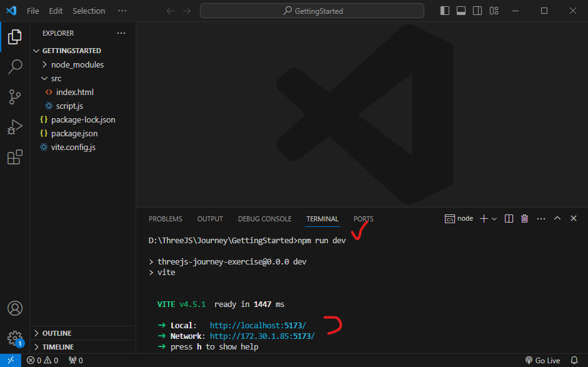Create a new terminal with plus icon
The image size is (588, 367).
pyautogui.click(x=484, y=218)
